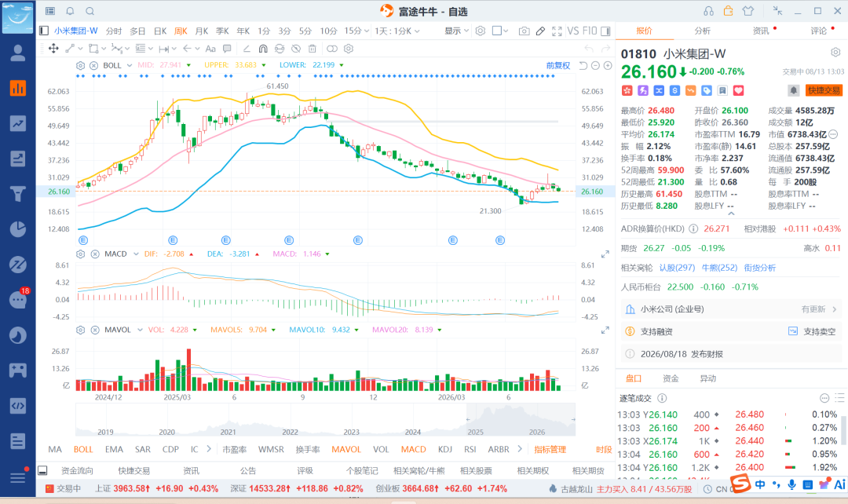Enter fullscreen chart mode icon
Screen dimensions: 848x504
click(557, 31)
